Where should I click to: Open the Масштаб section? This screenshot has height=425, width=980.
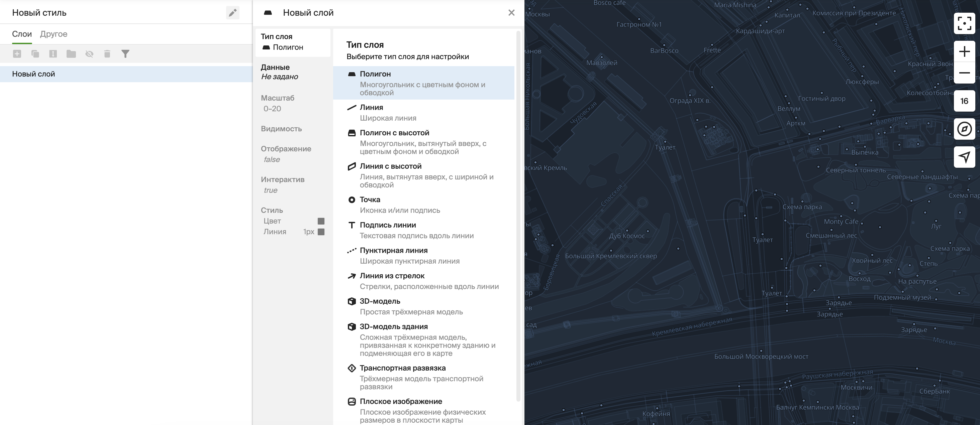pyautogui.click(x=293, y=103)
